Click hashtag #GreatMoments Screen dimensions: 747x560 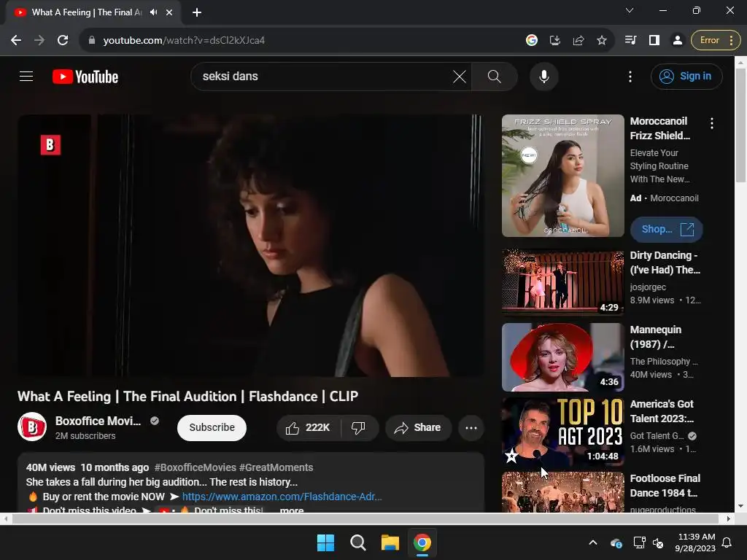tap(276, 467)
